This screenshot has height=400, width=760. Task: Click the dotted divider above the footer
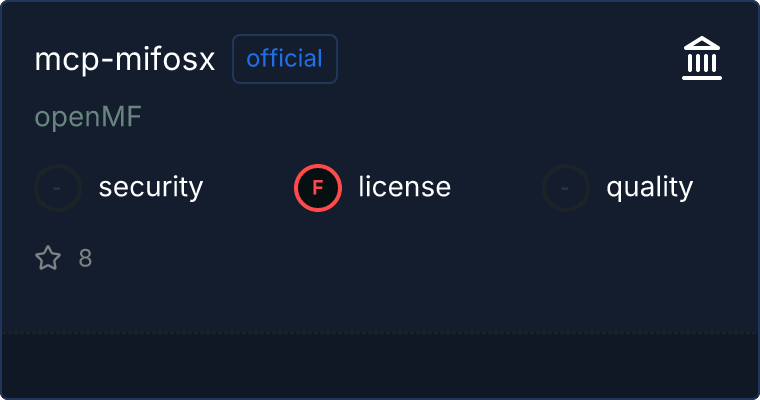coord(380,332)
